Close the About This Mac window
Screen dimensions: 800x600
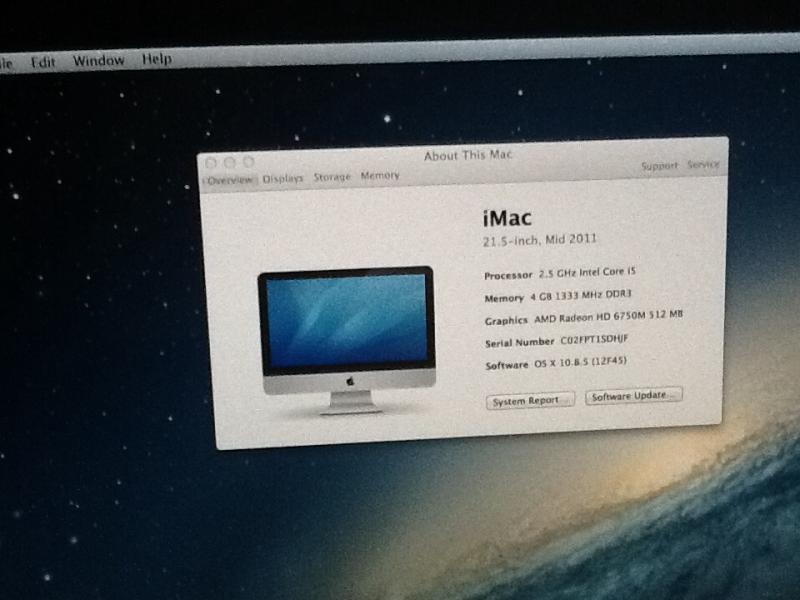tap(211, 163)
